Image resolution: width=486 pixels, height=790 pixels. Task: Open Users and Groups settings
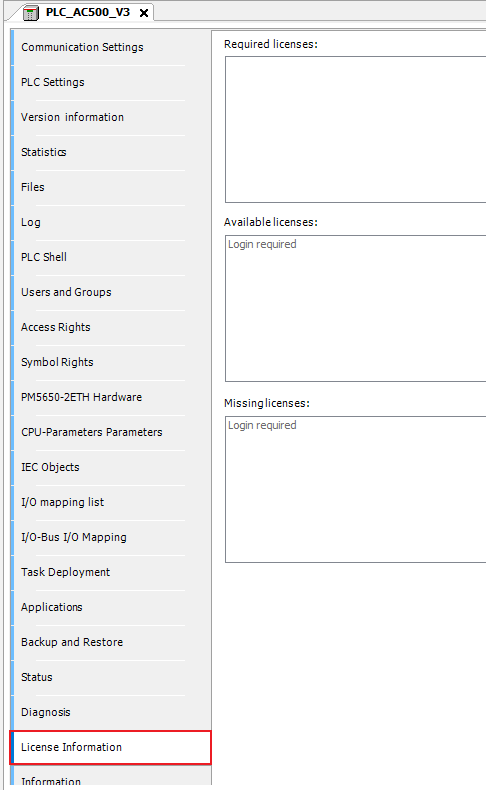[66, 292]
